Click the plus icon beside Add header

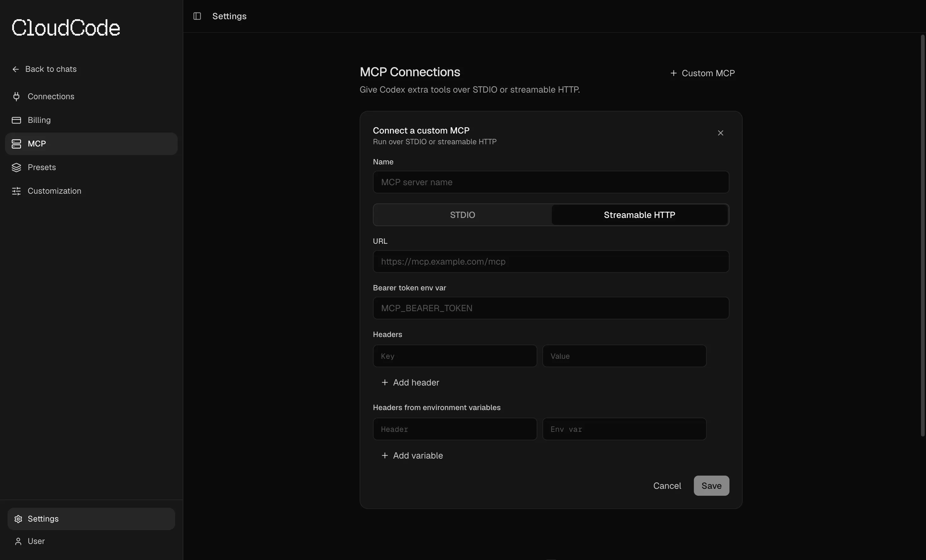point(385,383)
